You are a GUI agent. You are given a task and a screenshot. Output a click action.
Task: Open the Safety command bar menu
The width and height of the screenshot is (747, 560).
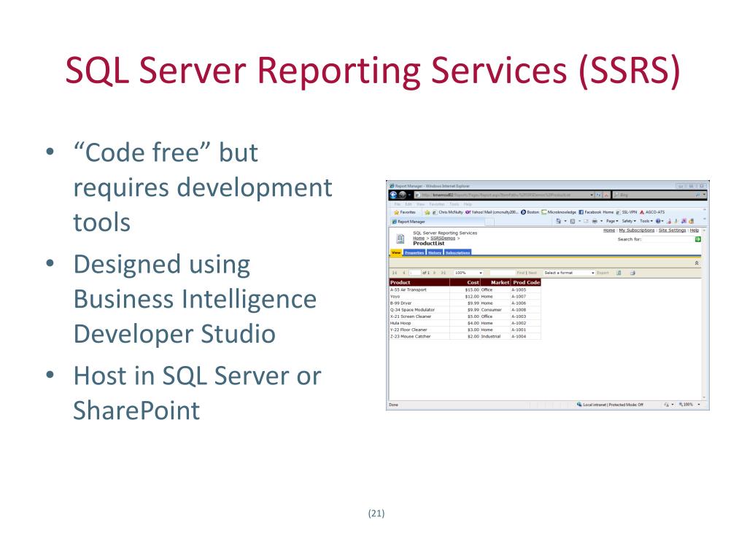(629, 221)
